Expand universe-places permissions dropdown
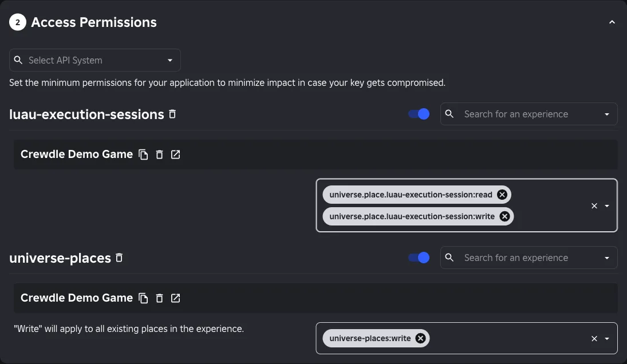The image size is (627, 364). [x=607, y=339]
